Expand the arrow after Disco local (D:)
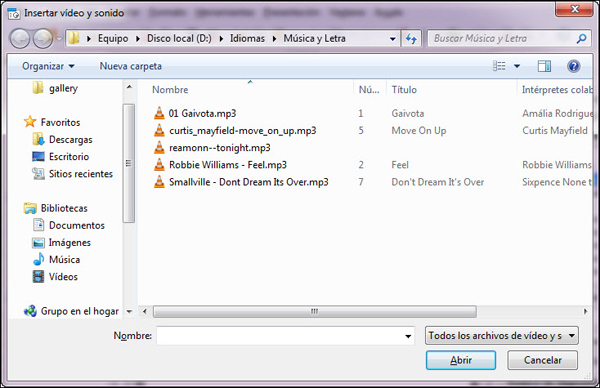This screenshot has height=388, width=600. [x=221, y=39]
